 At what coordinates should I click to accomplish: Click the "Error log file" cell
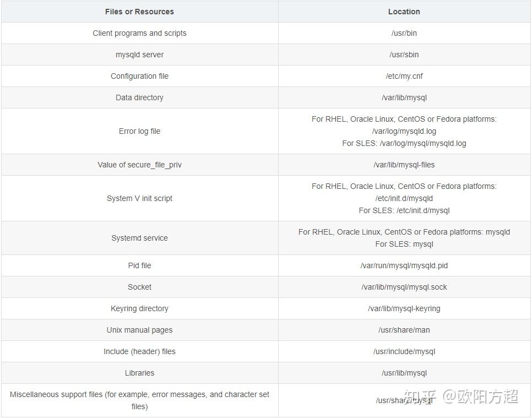[x=139, y=131]
